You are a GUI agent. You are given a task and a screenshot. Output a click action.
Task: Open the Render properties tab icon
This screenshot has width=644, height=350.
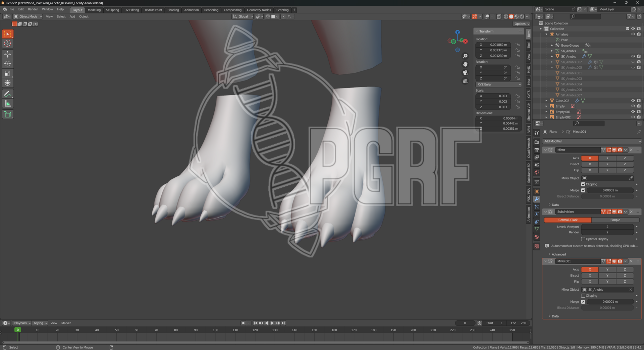point(537,142)
